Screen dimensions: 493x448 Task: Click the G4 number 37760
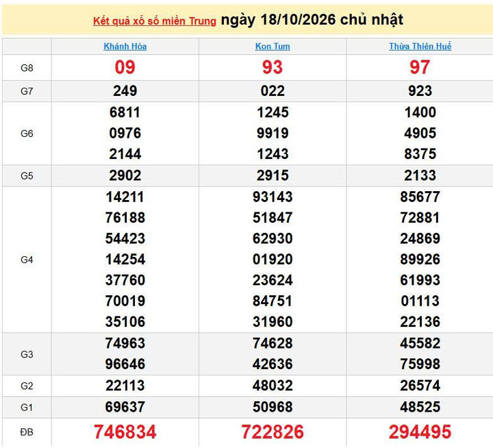tap(125, 280)
